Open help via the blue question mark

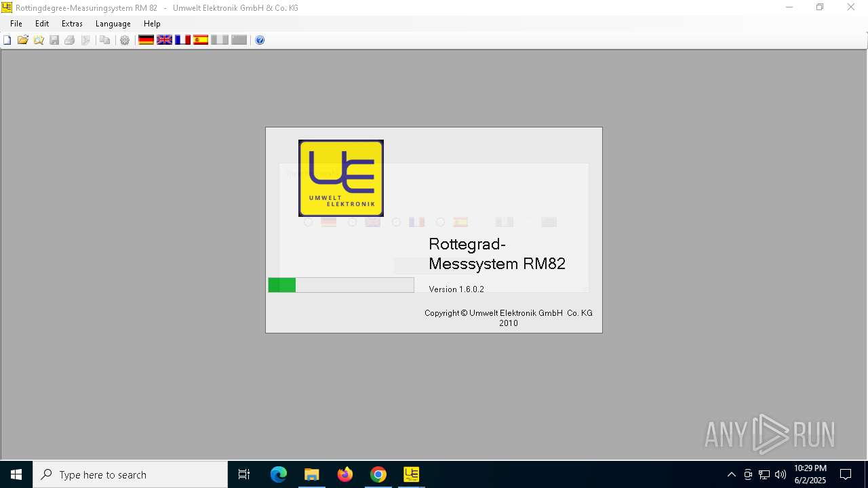[260, 40]
